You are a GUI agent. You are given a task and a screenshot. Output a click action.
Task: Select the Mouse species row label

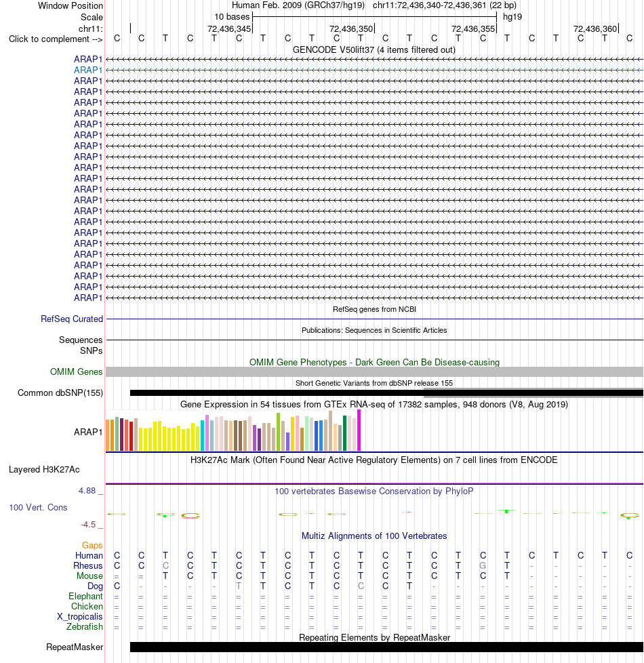[89, 576]
